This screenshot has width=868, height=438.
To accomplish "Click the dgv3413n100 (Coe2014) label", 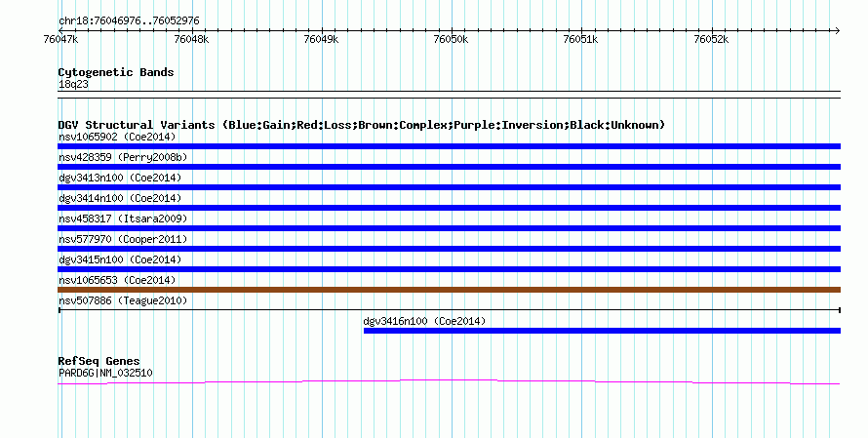I will [120, 178].
